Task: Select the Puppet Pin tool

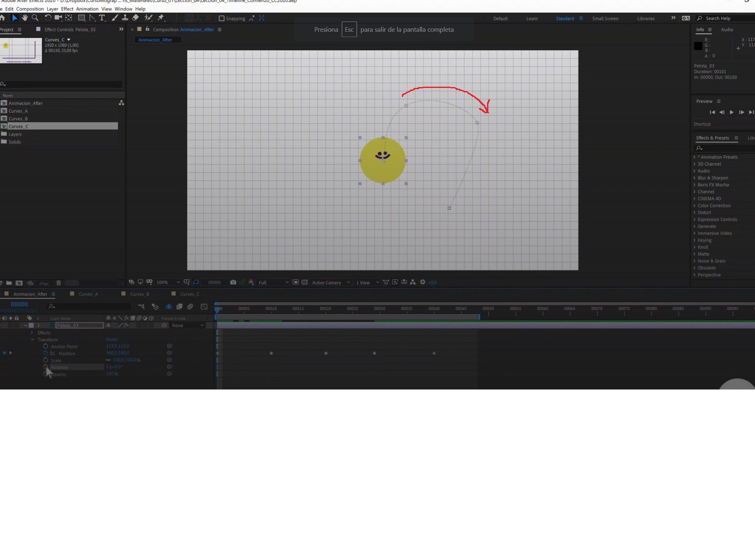Action: 161,18
